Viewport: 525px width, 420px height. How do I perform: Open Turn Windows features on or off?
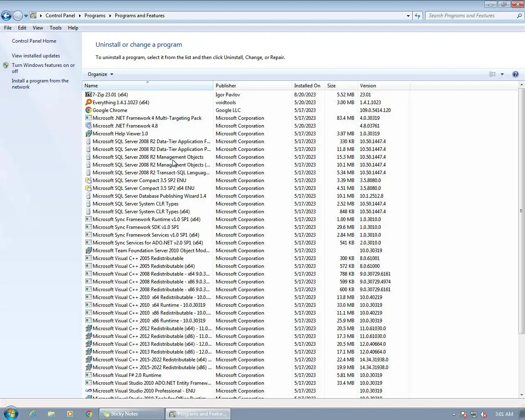pyautogui.click(x=43, y=68)
